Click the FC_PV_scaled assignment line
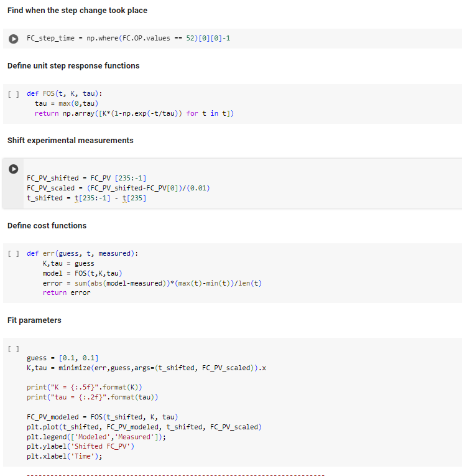This screenshot has height=476, width=462. coord(118,188)
